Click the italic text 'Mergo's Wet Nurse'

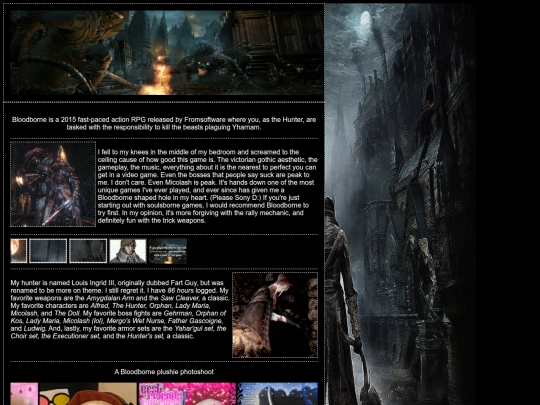[x=135, y=321]
